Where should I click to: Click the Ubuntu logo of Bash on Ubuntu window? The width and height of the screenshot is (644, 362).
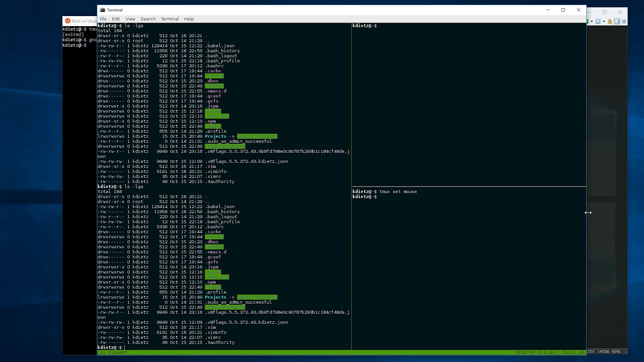point(67,21)
